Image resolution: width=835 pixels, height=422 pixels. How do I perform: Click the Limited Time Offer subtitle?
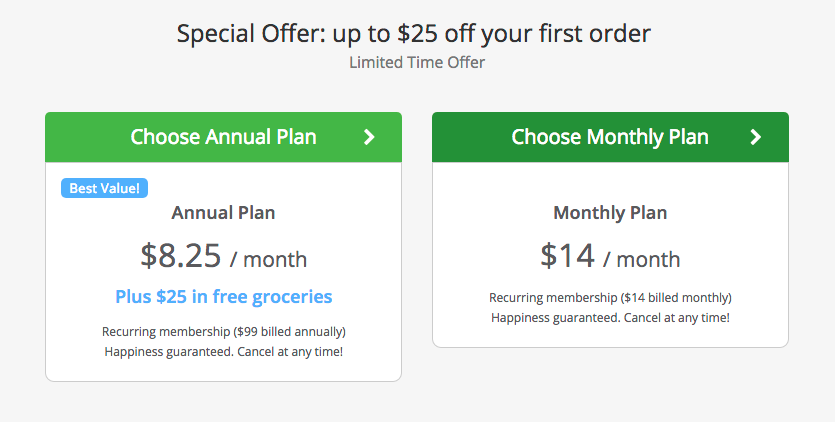[x=417, y=63]
